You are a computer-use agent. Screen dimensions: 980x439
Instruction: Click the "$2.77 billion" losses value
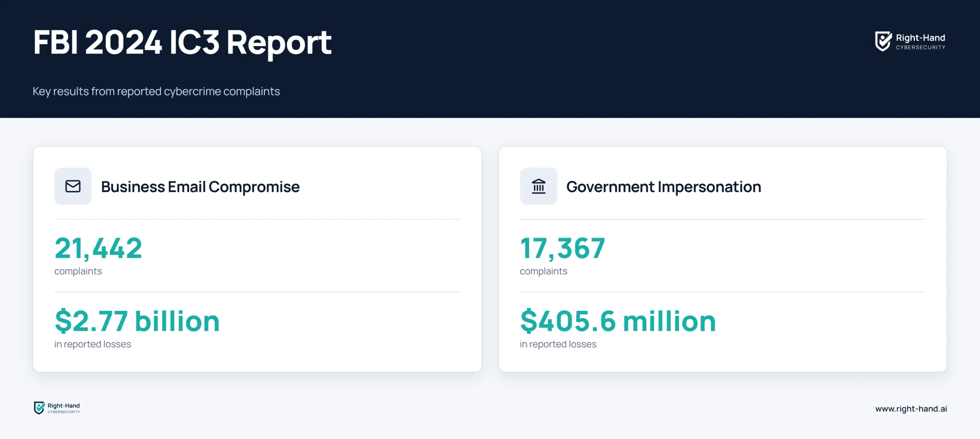pos(137,321)
